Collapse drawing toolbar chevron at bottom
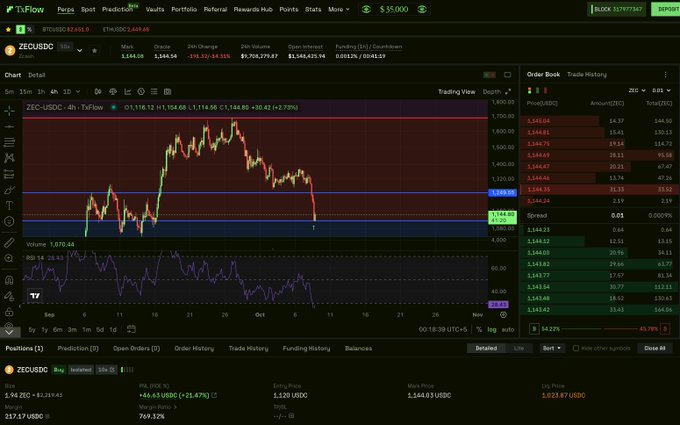Viewport: 680px width, 425px height. [9, 333]
